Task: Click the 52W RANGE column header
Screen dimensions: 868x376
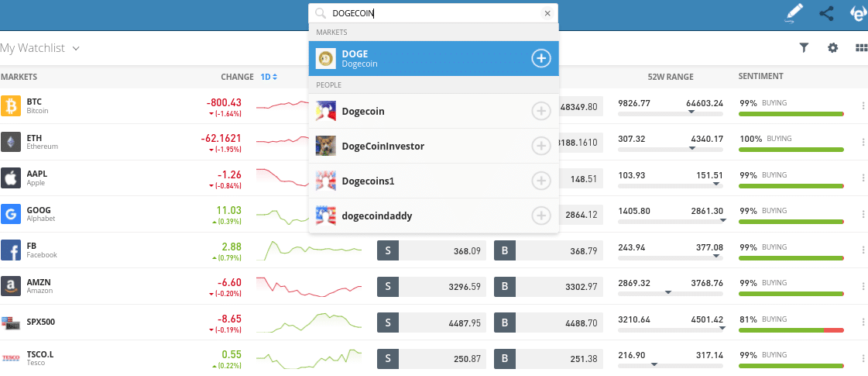Action: 671,77
